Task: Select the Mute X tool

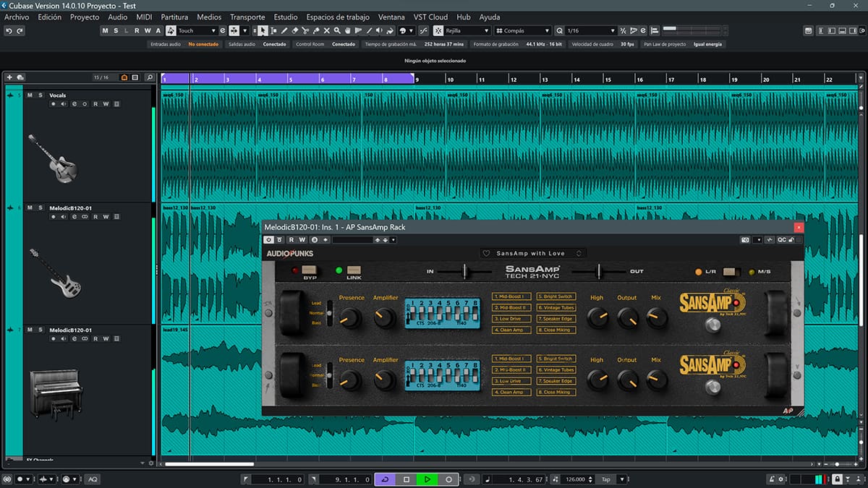Action: (x=326, y=30)
